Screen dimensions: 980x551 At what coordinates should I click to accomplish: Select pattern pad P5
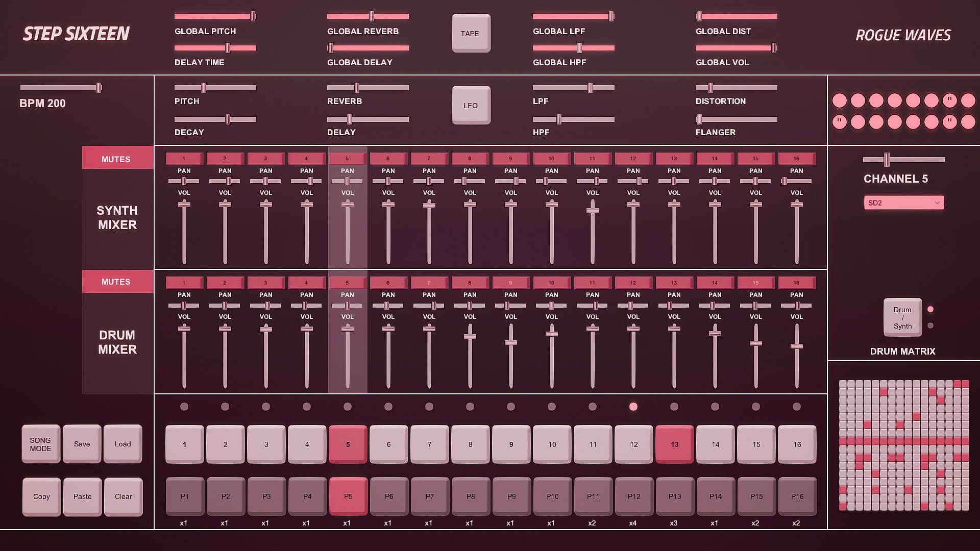click(x=348, y=496)
